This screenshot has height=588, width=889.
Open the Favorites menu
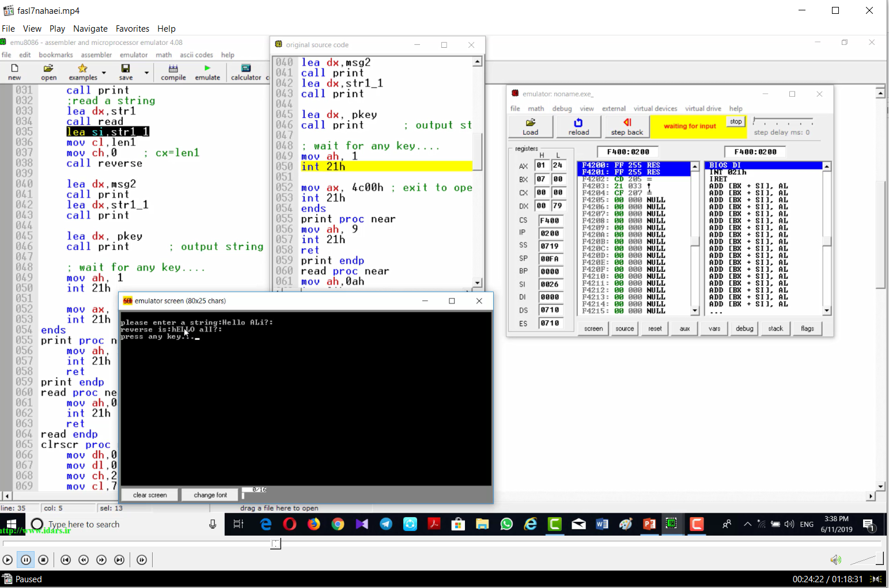pos(133,28)
